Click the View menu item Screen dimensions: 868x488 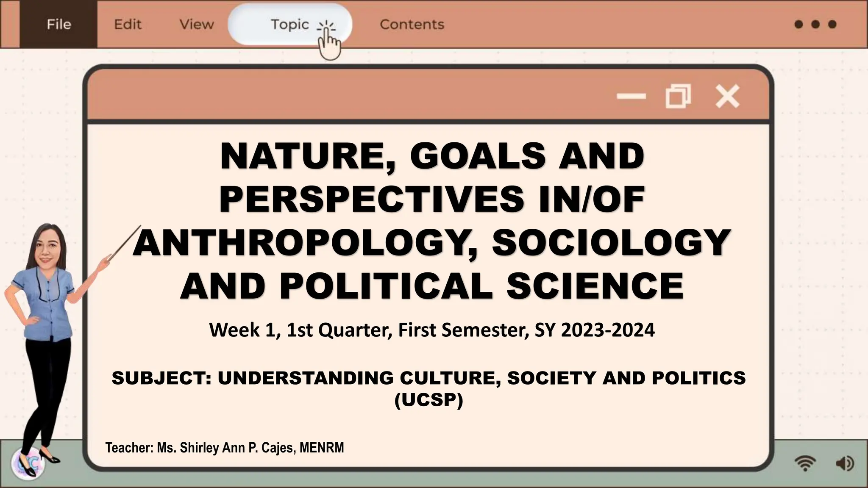197,24
